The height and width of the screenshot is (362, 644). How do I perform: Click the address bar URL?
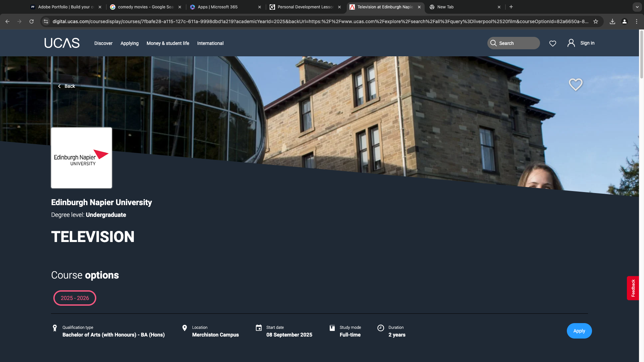tap(320, 21)
